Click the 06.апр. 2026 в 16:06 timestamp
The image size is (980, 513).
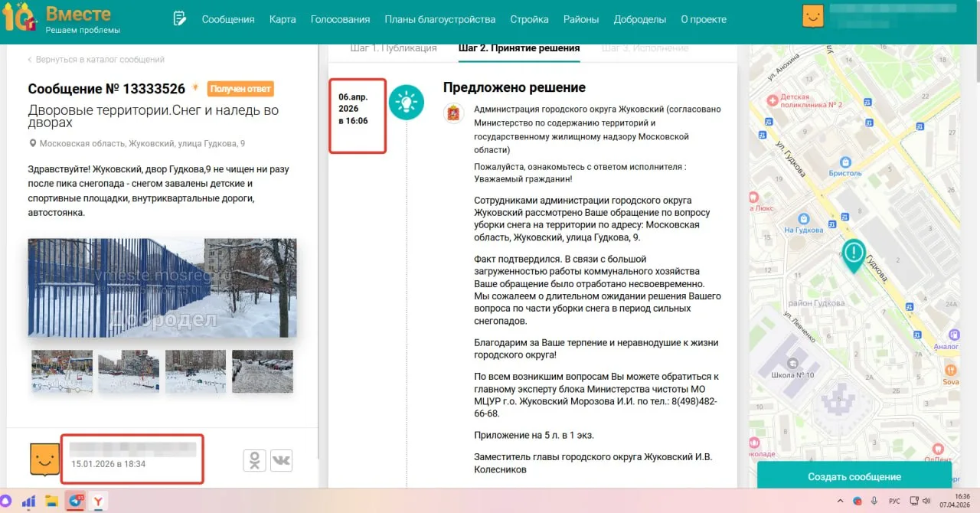point(353,109)
